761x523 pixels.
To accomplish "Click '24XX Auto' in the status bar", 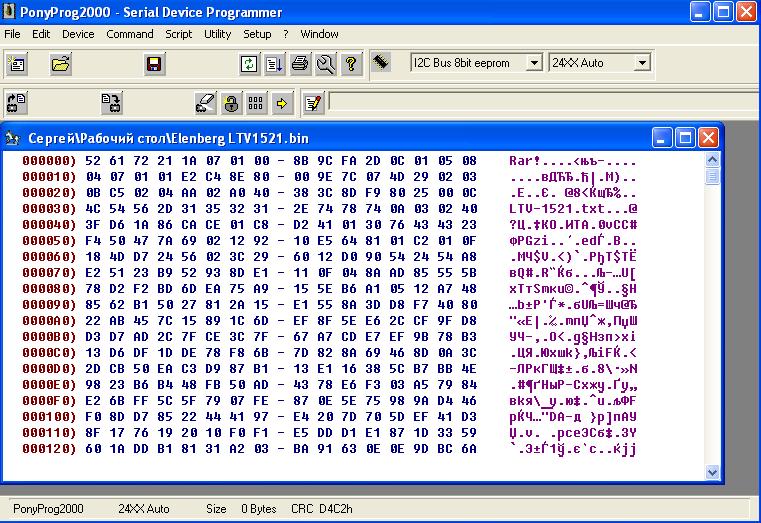I will [144, 509].
